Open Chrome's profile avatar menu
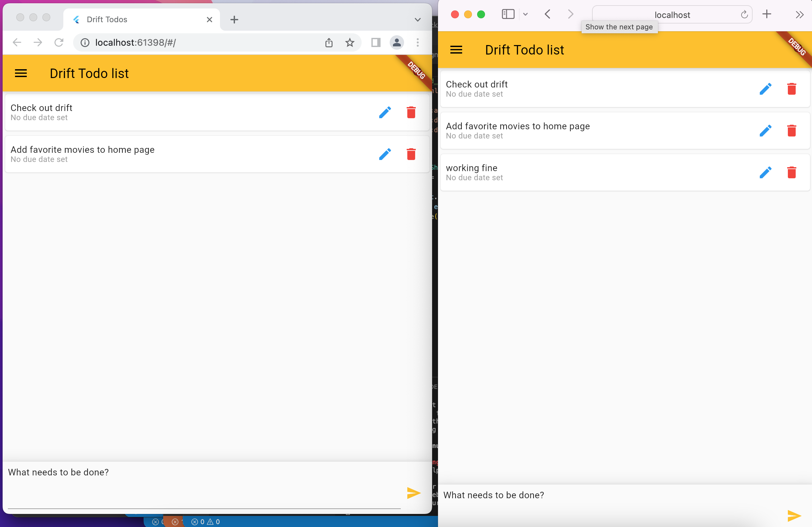812x527 pixels. [x=397, y=43]
